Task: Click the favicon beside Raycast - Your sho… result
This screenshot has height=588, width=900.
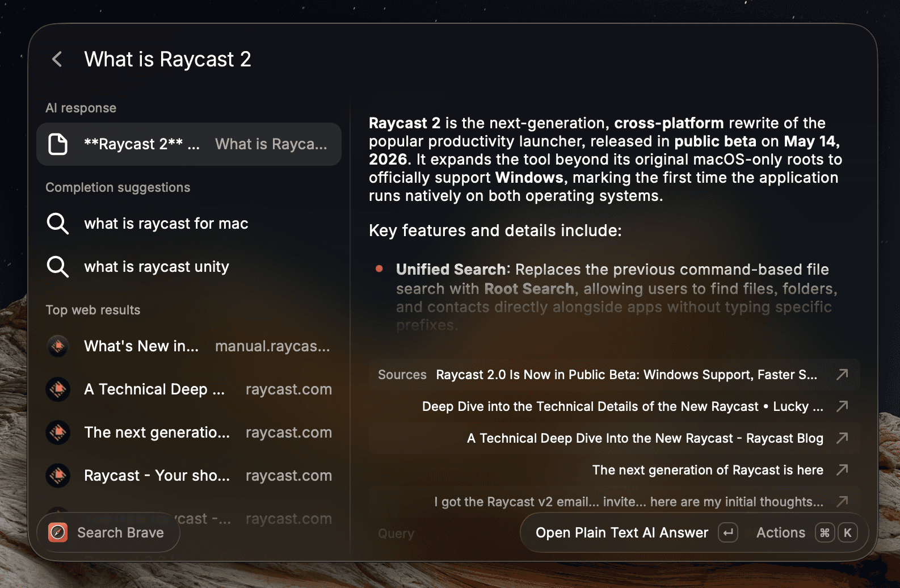Action: (58, 476)
